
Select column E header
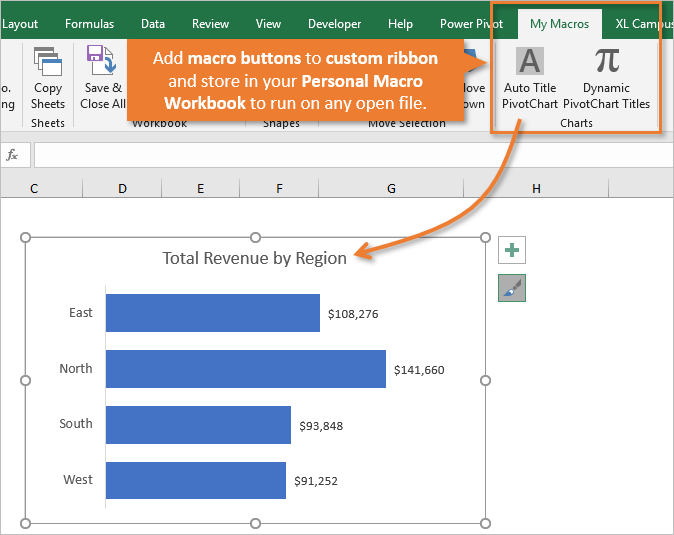click(x=200, y=188)
